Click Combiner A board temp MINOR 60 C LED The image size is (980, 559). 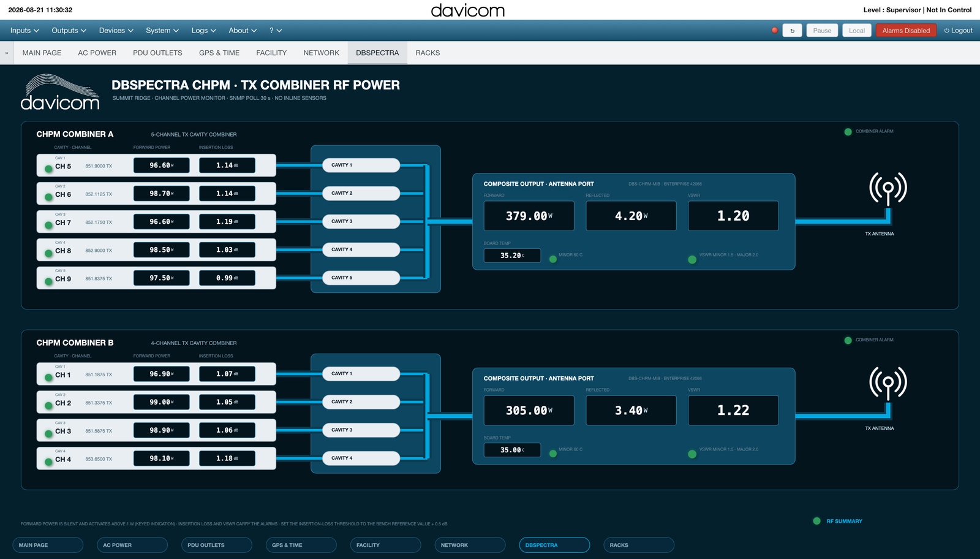pos(553,259)
